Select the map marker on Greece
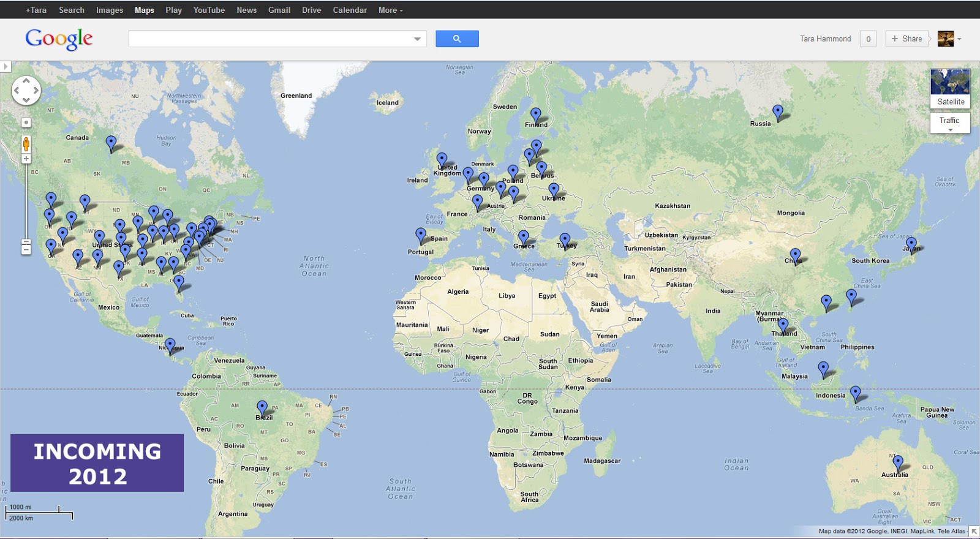 pos(523,239)
